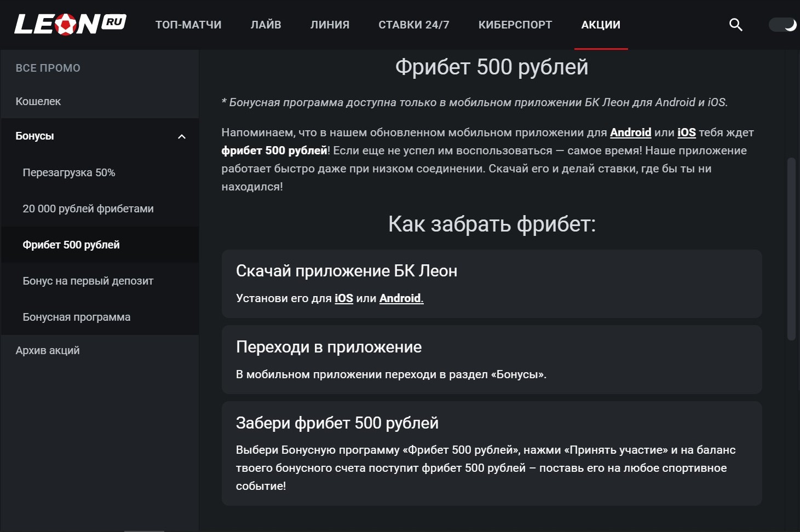Open the search magnifier icon
This screenshot has height=532, width=800.
pyautogui.click(x=736, y=25)
